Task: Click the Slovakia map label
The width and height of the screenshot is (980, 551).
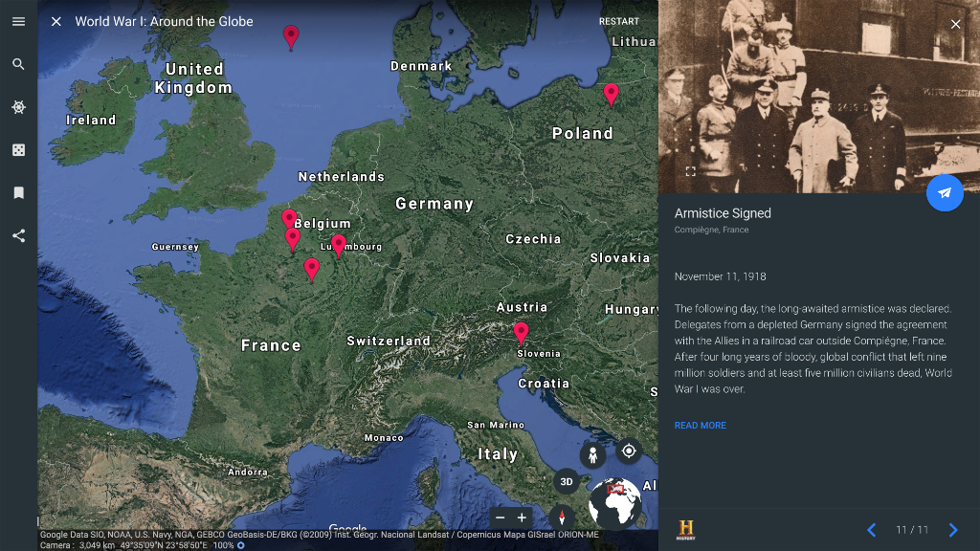Action: tap(620, 258)
